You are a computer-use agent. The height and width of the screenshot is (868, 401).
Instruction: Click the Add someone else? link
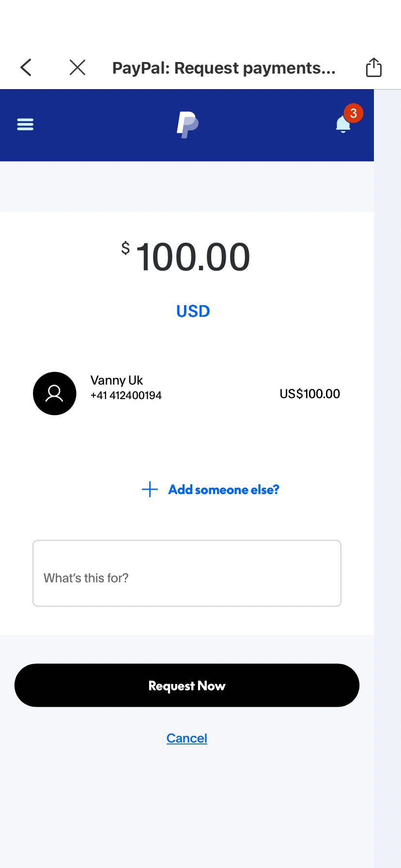tap(224, 490)
